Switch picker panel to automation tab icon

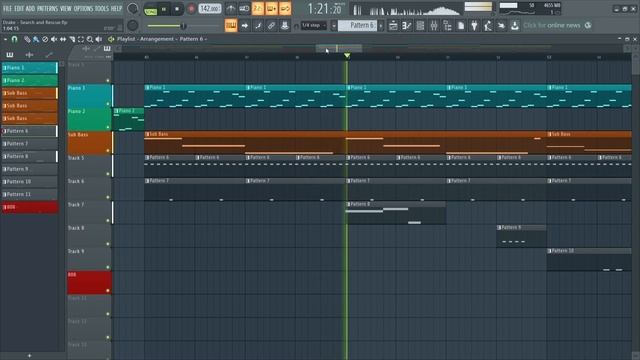tap(49, 55)
